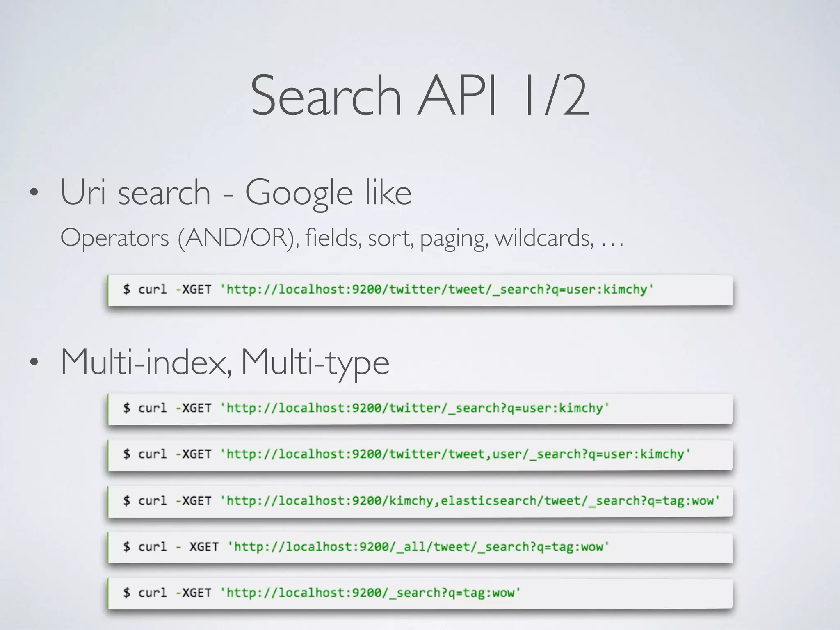
Task: Click '-XGET' in the tweet,user command
Action: point(193,454)
